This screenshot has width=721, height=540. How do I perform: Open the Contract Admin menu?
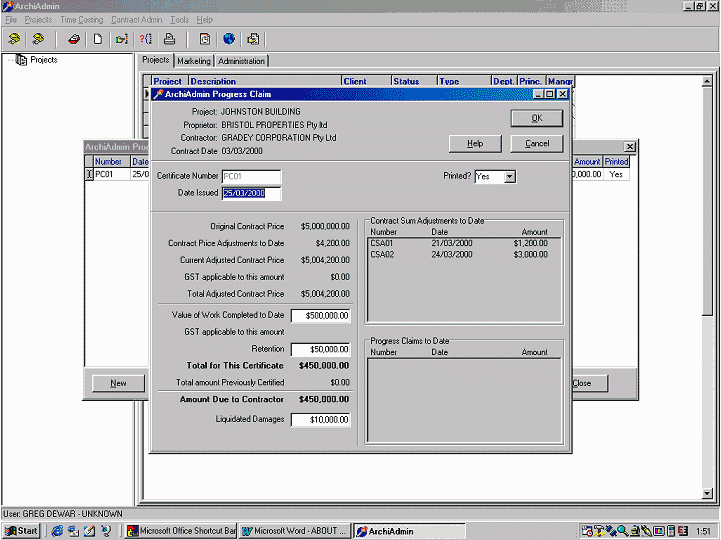[x=137, y=20]
